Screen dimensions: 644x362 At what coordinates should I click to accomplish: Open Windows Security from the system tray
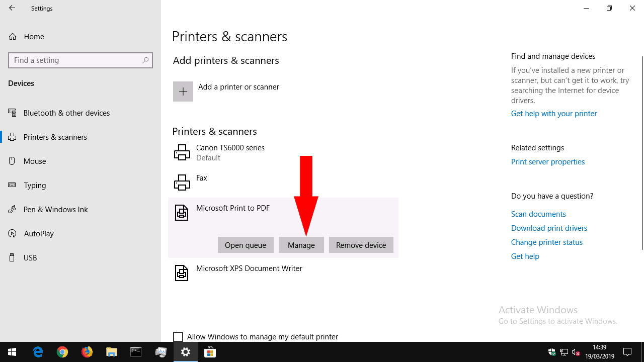tap(552, 352)
